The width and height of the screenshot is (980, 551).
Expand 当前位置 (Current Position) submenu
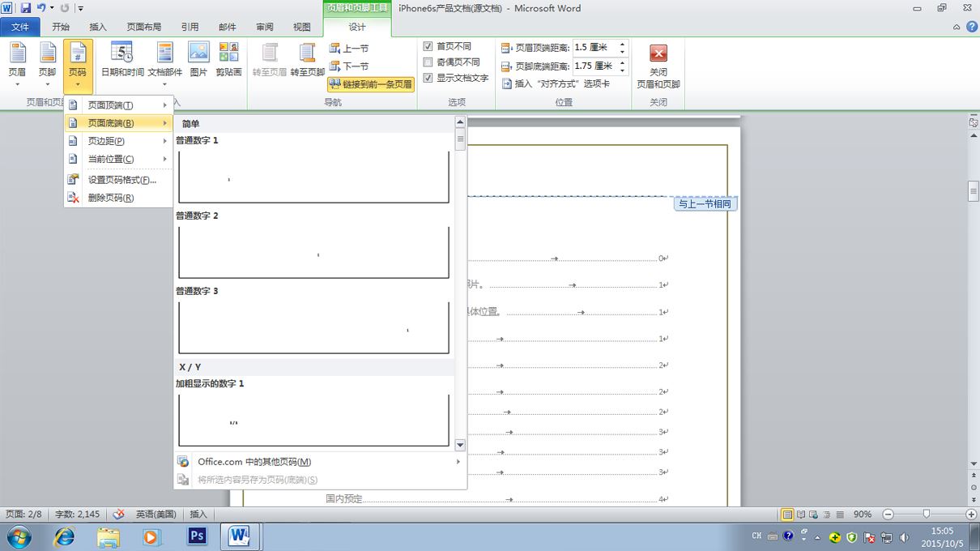[119, 159]
